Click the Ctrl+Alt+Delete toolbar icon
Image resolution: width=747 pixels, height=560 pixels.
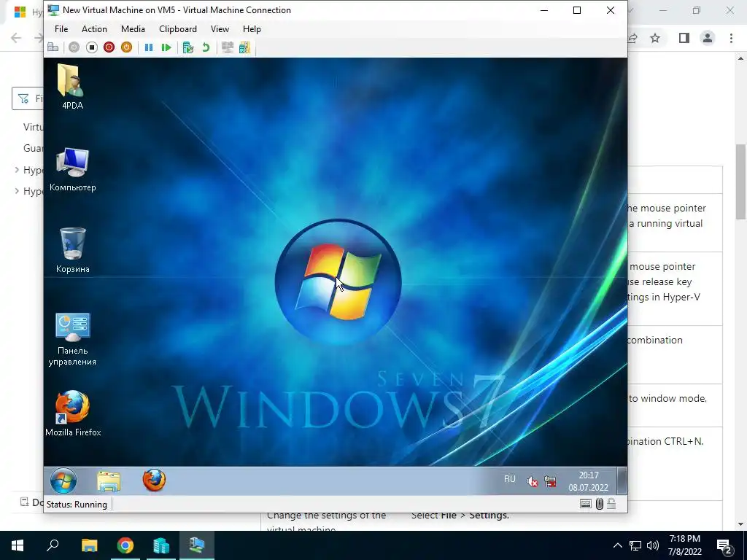(53, 47)
